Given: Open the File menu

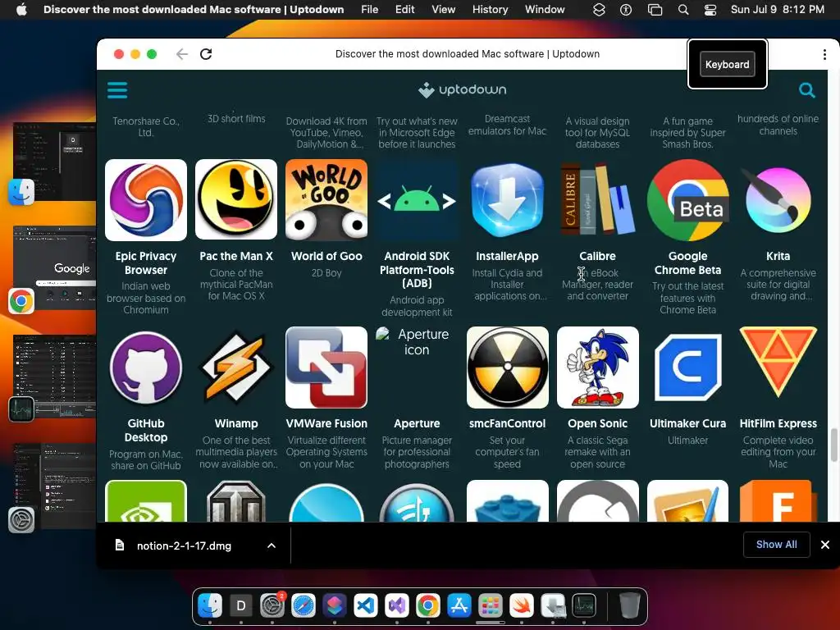Looking at the screenshot, I should [x=370, y=10].
